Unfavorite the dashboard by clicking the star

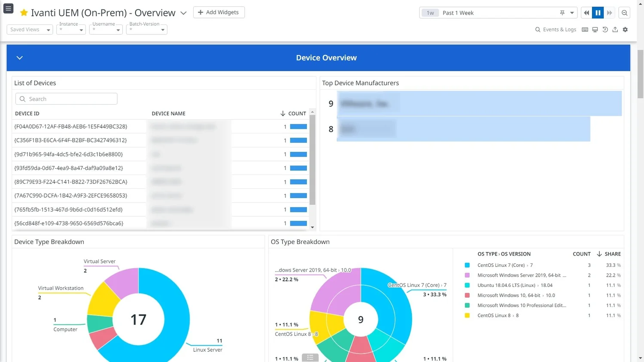tap(24, 12)
